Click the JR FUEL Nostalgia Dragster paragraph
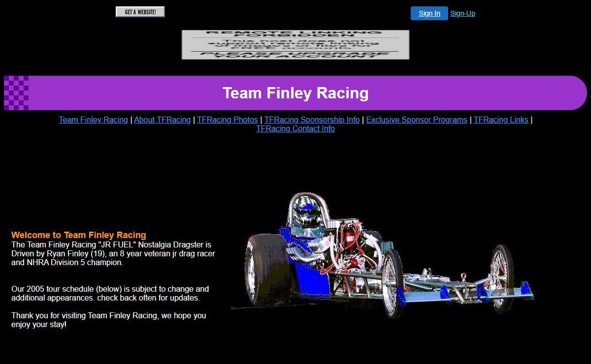The image size is (591, 364). (113, 253)
